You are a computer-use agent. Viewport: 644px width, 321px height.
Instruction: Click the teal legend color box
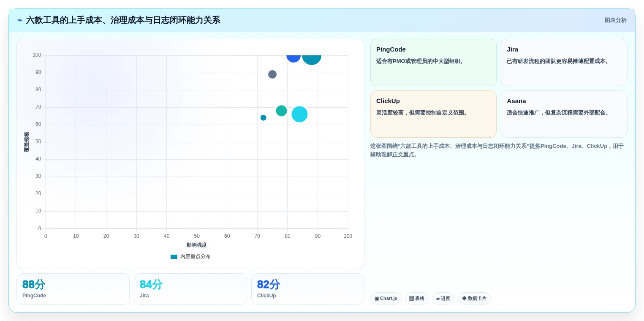[x=174, y=257]
